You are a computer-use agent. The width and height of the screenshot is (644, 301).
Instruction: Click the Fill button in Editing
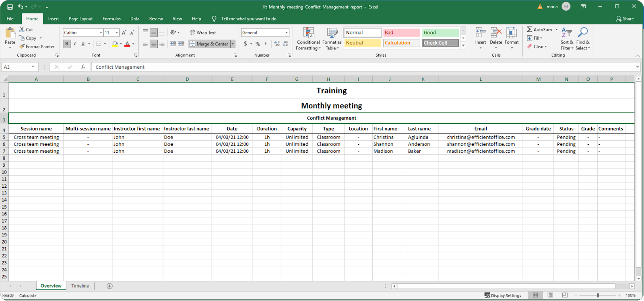pos(535,38)
